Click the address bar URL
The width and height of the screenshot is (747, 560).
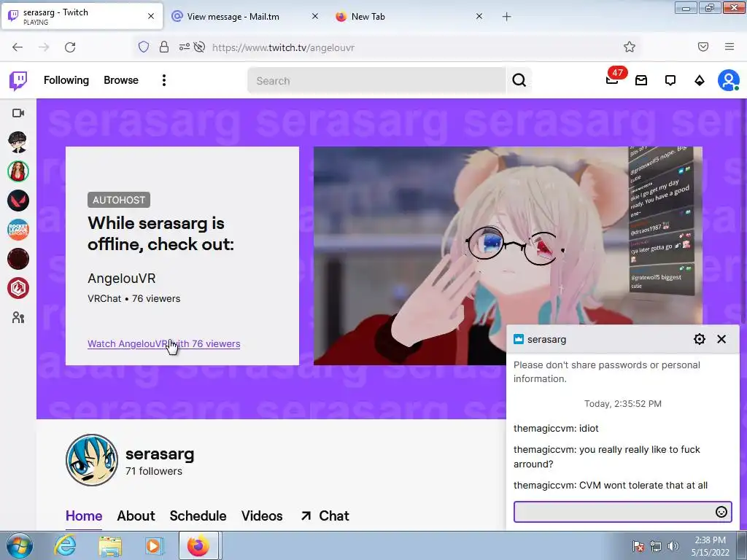pos(283,47)
